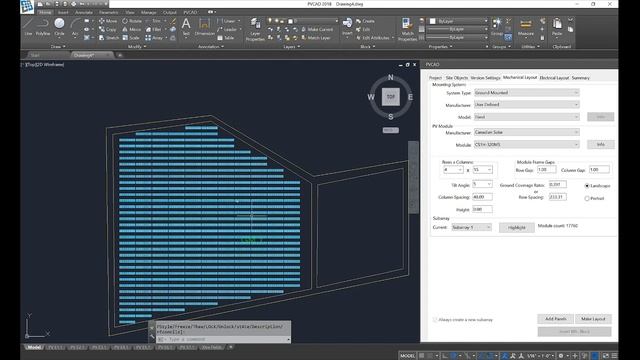Select the Polyline tool
The width and height of the screenshot is (640, 360).
click(x=43, y=27)
